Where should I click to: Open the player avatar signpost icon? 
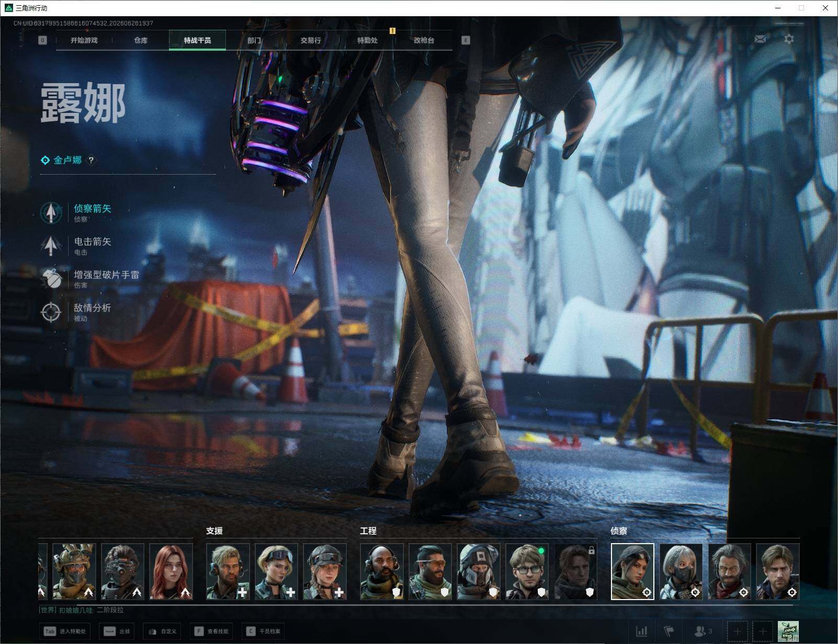788,631
